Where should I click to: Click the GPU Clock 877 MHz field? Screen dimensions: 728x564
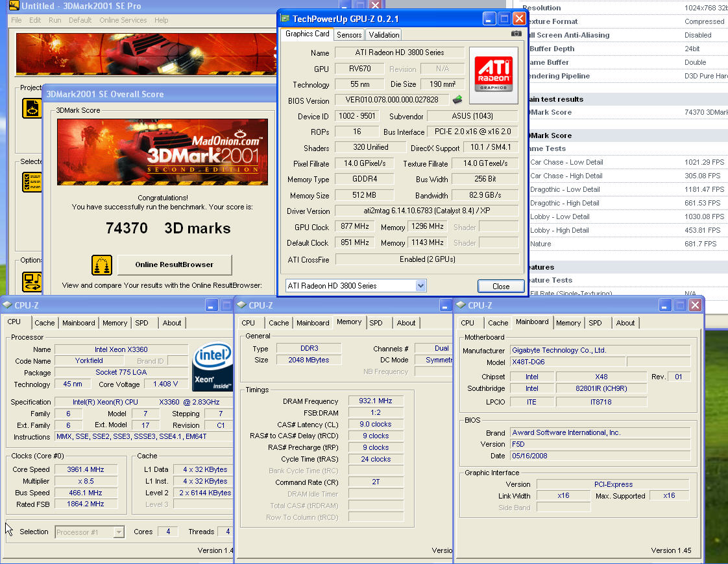point(355,226)
